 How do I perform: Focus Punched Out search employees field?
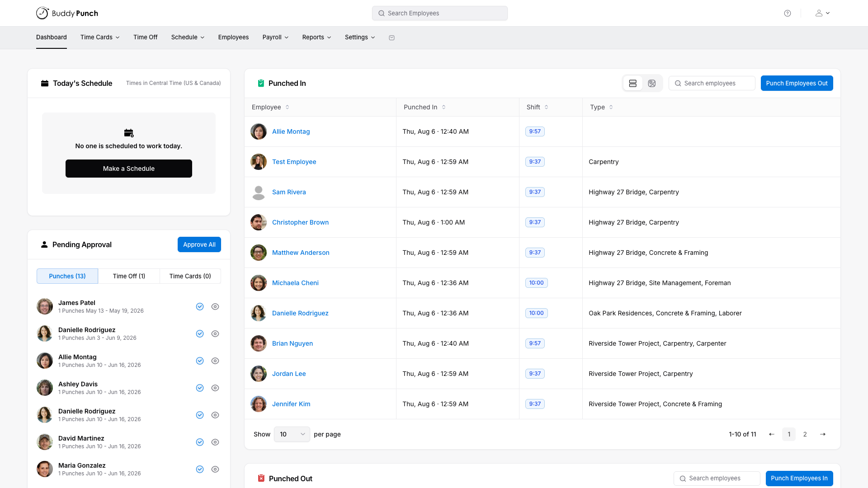point(717,479)
